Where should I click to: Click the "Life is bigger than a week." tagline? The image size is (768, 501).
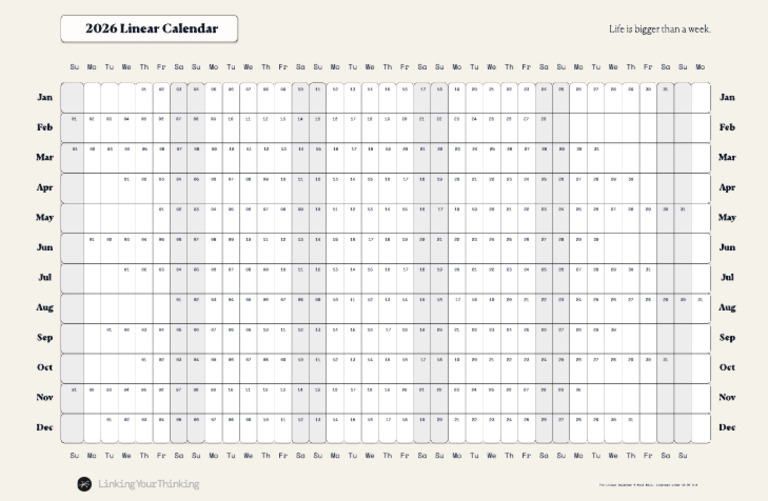[660, 29]
